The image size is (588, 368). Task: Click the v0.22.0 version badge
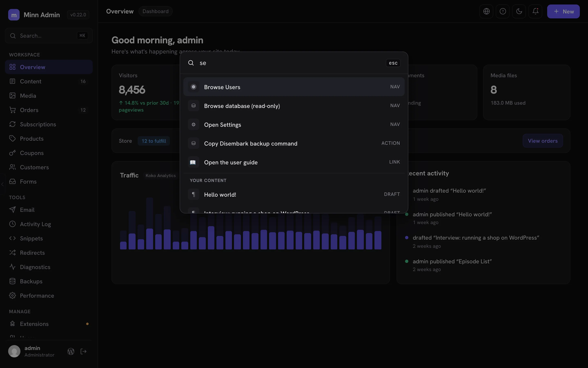click(x=78, y=15)
